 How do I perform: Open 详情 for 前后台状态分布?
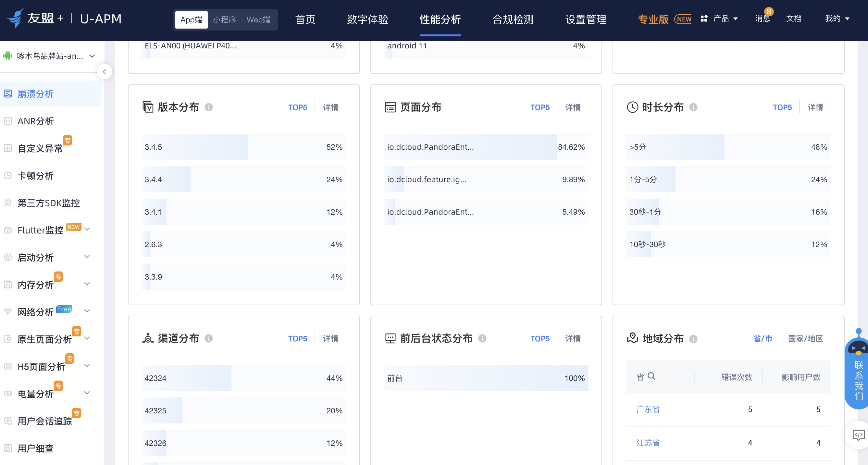573,338
